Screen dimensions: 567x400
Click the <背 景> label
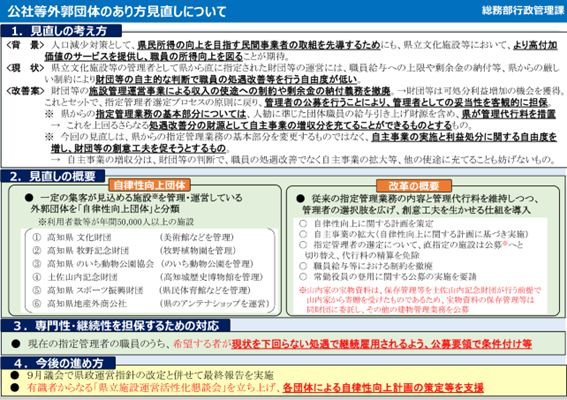coord(25,45)
